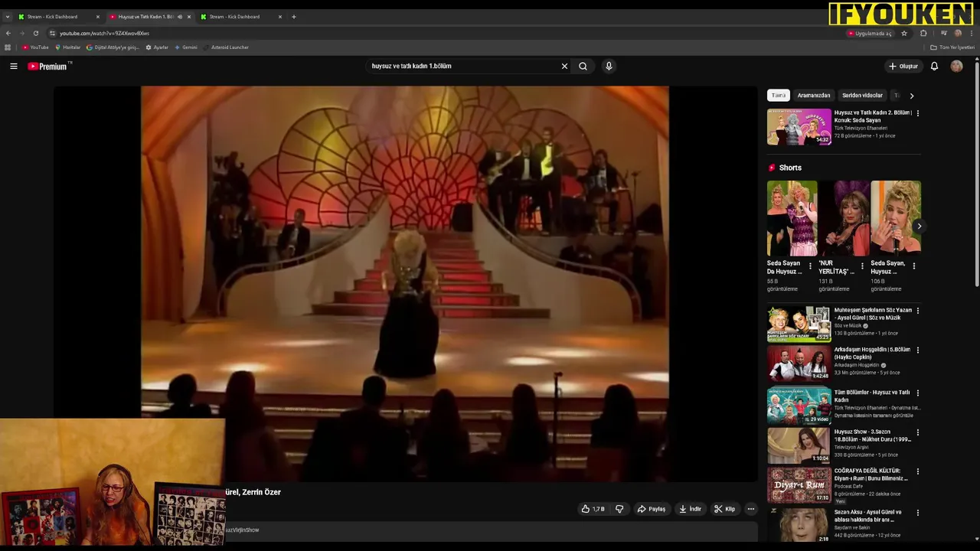Open the Tüm Yer İşaretleri bookmarks folder
The width and height of the screenshot is (980, 551).
pyautogui.click(x=952, y=47)
